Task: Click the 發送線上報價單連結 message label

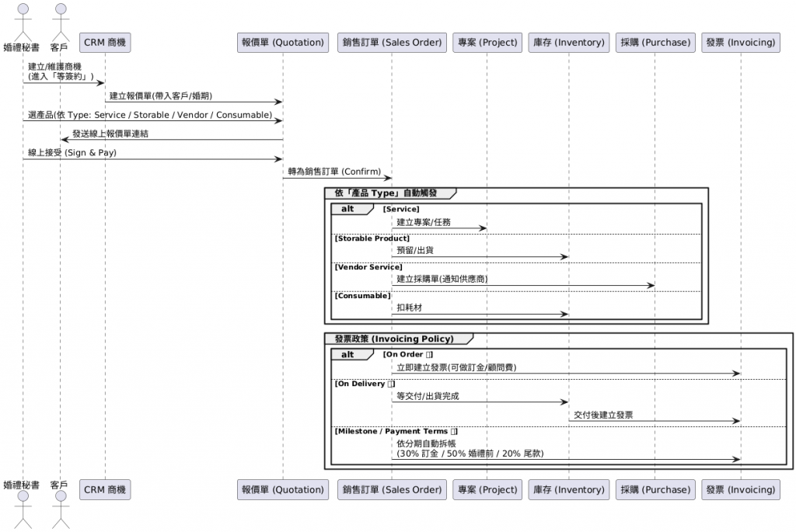Action: [110, 134]
